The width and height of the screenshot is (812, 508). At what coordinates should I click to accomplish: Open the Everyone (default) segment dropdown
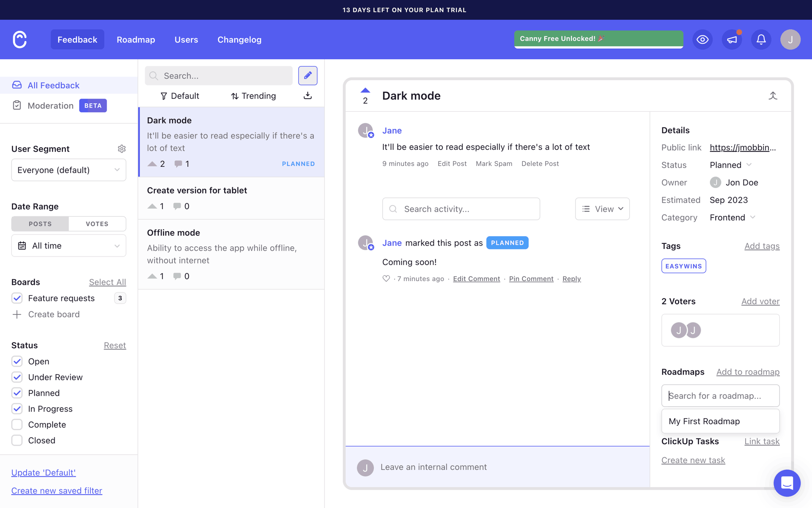click(x=69, y=170)
